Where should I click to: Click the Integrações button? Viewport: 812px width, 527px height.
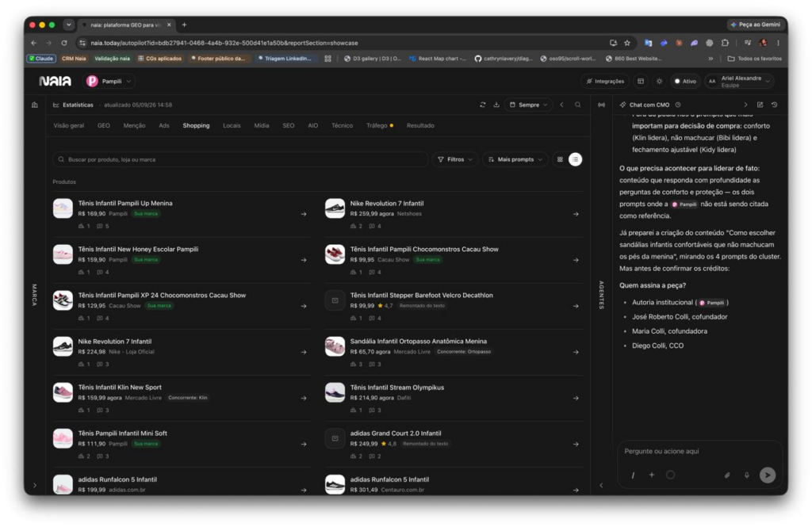pyautogui.click(x=605, y=82)
